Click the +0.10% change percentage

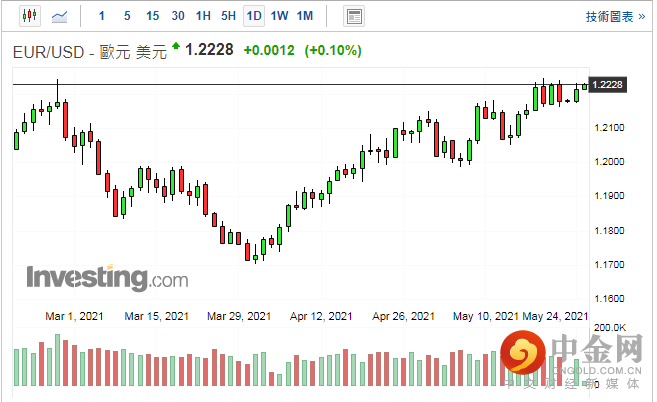[x=332, y=51]
